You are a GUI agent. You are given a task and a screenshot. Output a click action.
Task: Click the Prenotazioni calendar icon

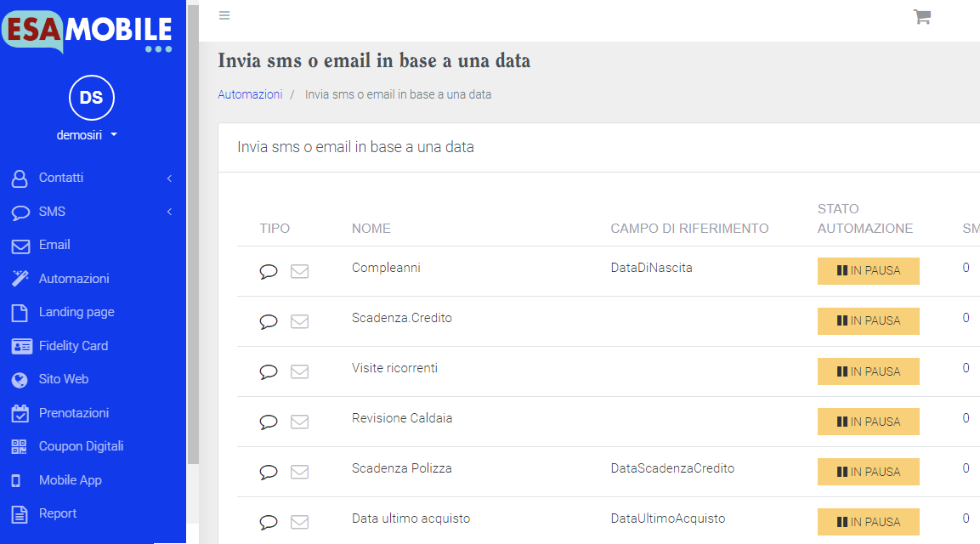20,413
